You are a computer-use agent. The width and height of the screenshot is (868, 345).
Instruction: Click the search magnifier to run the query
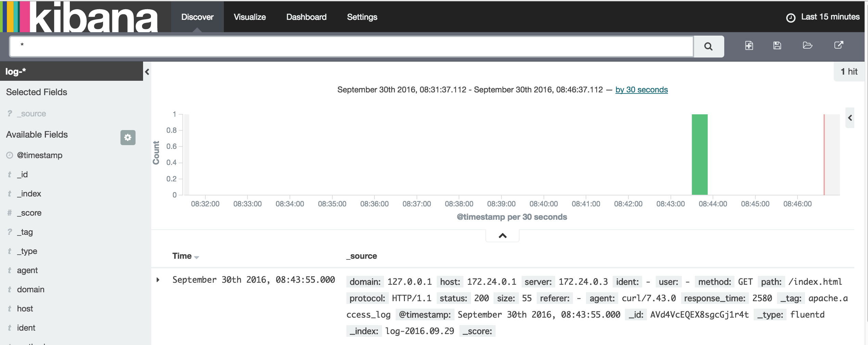(708, 46)
